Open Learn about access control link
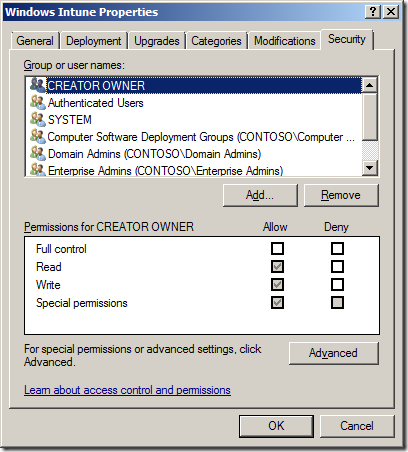Image resolution: width=408 pixels, height=452 pixels. pyautogui.click(x=127, y=390)
